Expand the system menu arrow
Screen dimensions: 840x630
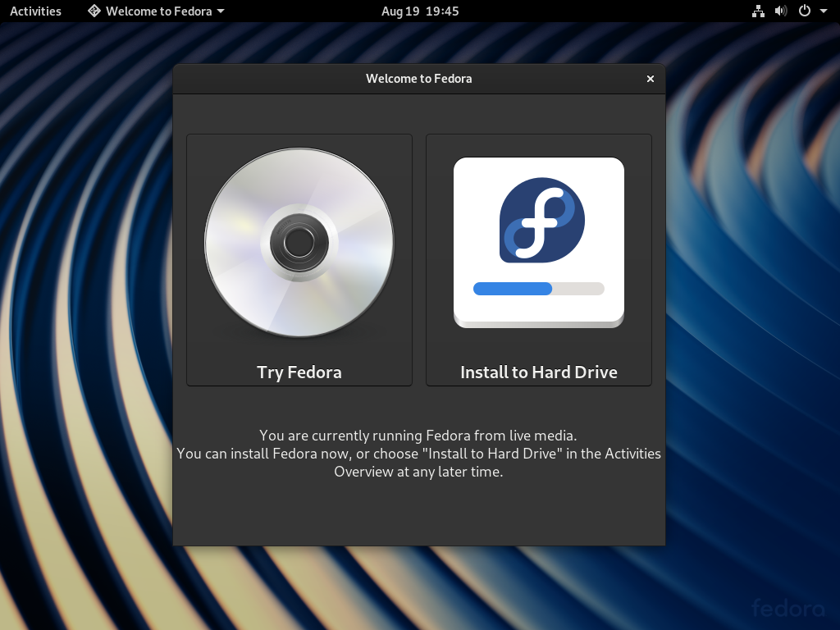coord(824,11)
